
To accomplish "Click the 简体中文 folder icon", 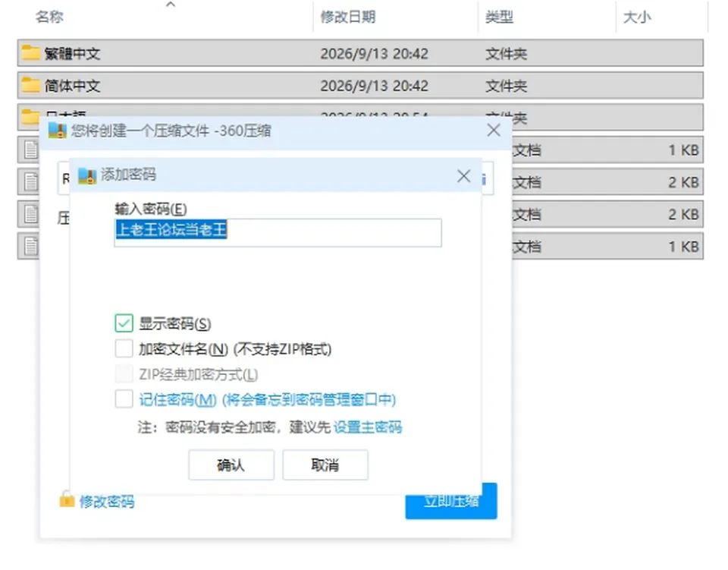I will click(x=30, y=85).
